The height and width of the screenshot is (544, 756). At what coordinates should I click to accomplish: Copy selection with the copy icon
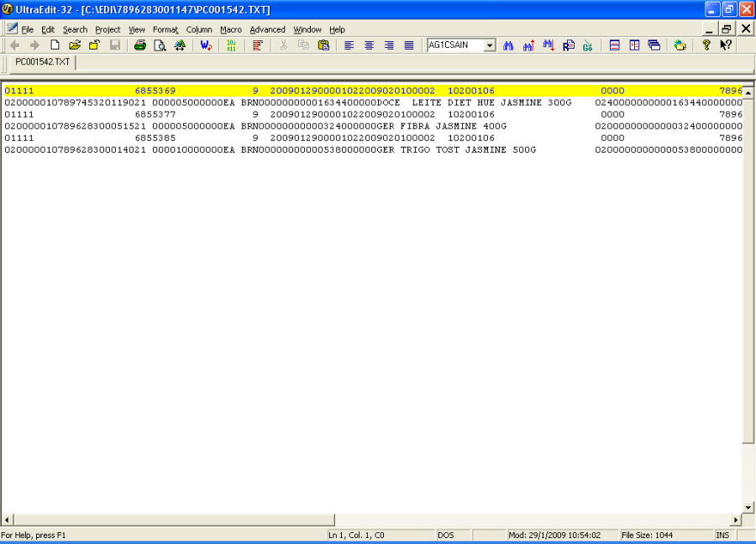tap(303, 45)
